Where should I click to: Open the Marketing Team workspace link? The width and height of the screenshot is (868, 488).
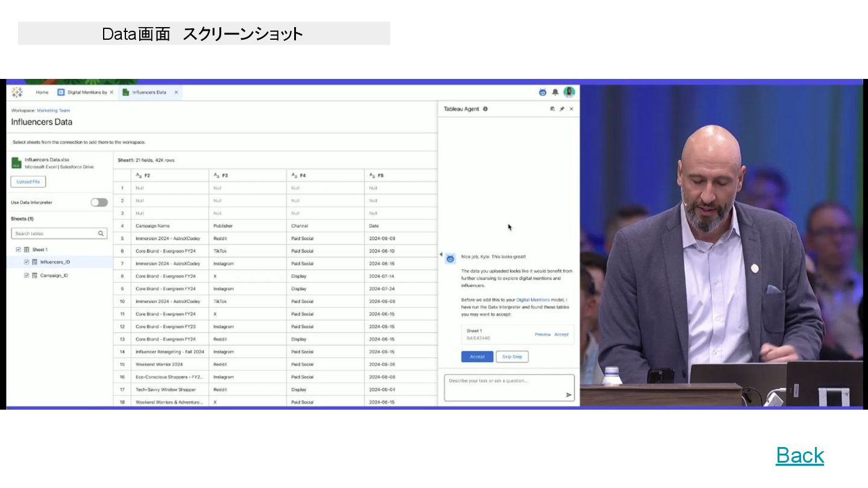click(53, 110)
